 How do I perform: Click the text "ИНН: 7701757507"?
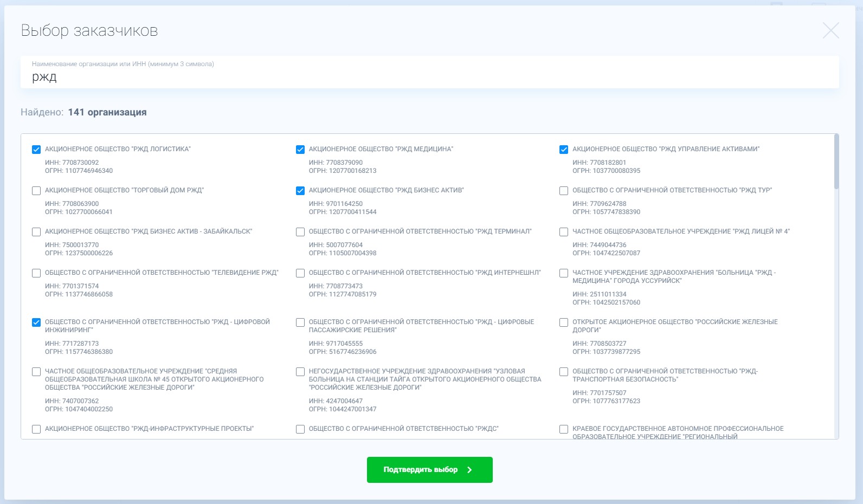click(600, 393)
